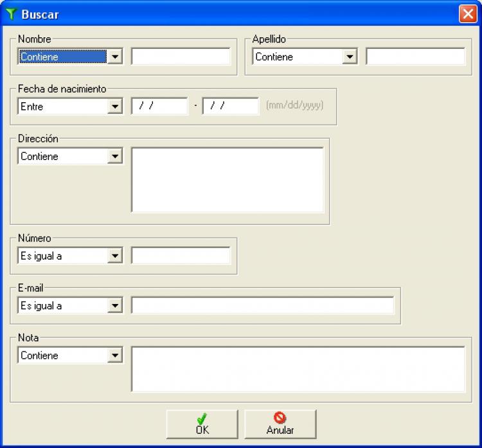This screenshot has height=448, width=482.
Task: Cancel with the Anular button
Action: pyautogui.click(x=280, y=424)
